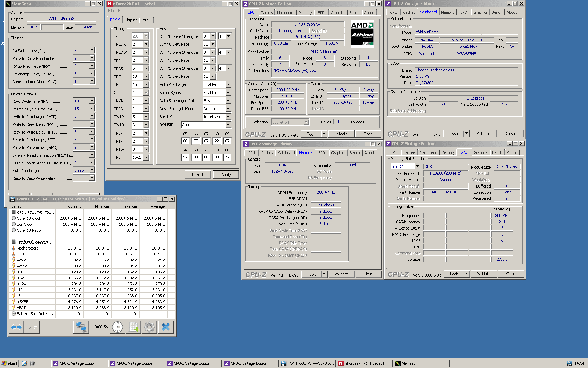
Task: Open HWiNFO sensor settings gear icon
Action: pos(149,327)
